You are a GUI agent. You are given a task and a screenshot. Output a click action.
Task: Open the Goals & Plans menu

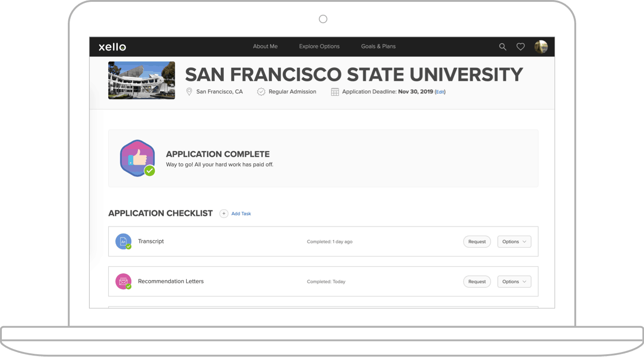(x=378, y=47)
